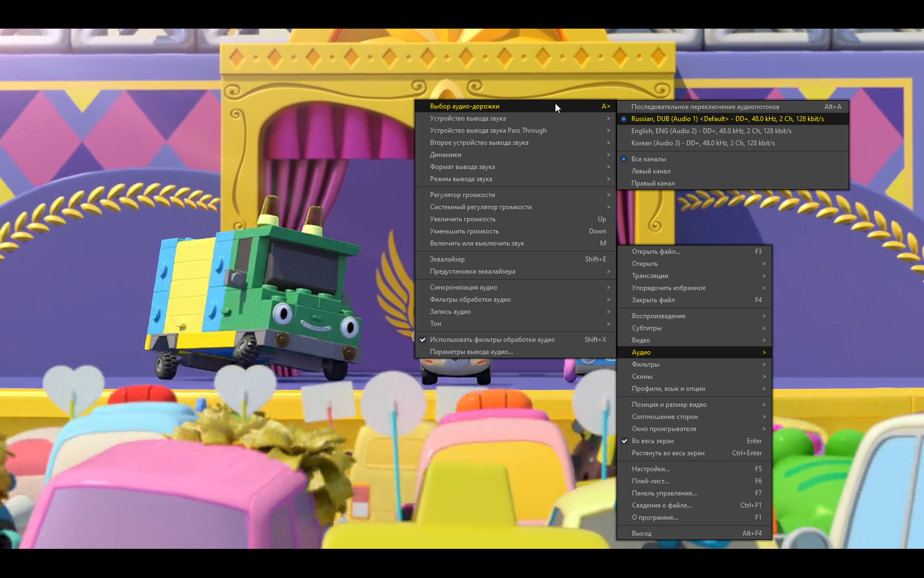
Task: Disable Во весь экран fullscreen mode
Action: tap(652, 441)
